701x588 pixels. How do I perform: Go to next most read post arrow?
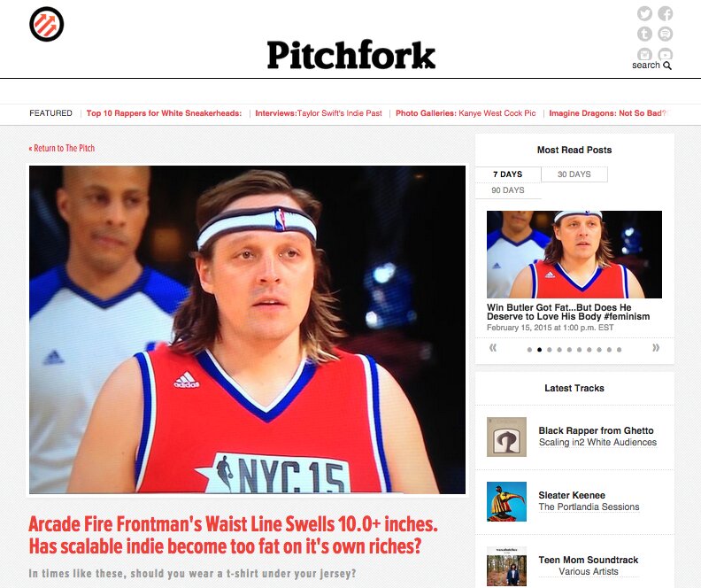point(655,348)
